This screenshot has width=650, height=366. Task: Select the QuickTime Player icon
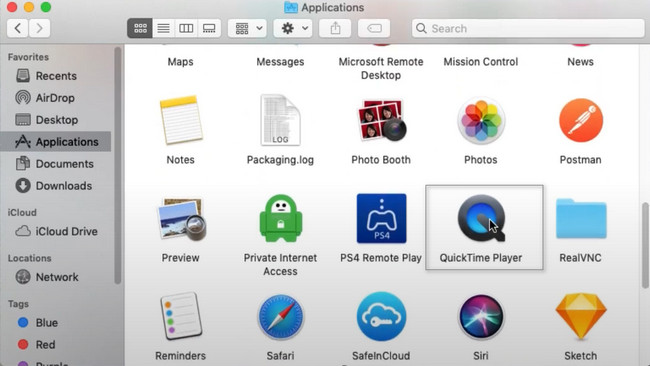click(x=481, y=218)
